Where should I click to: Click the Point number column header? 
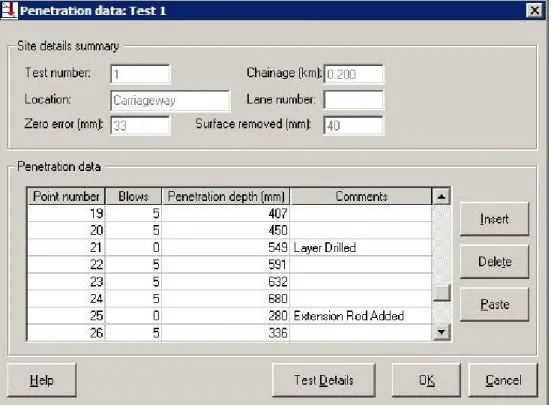[66, 196]
